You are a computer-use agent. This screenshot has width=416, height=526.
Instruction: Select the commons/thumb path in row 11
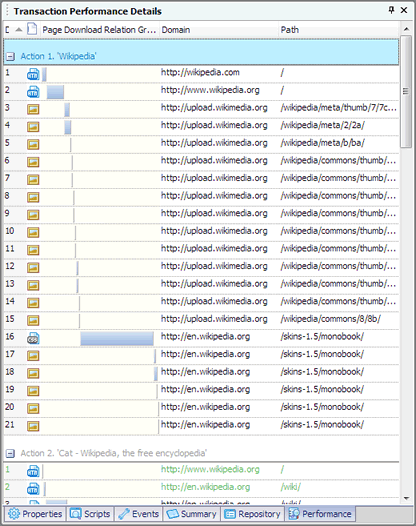click(x=338, y=249)
